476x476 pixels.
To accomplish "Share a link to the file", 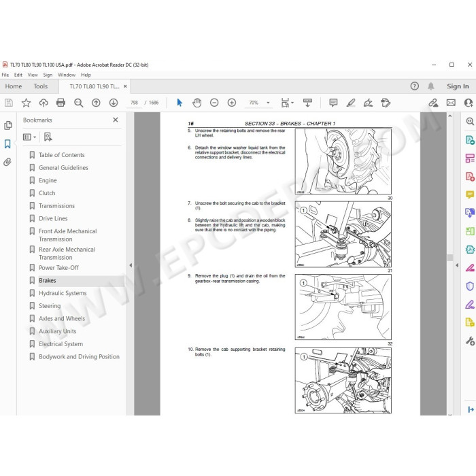I will click(x=433, y=103).
